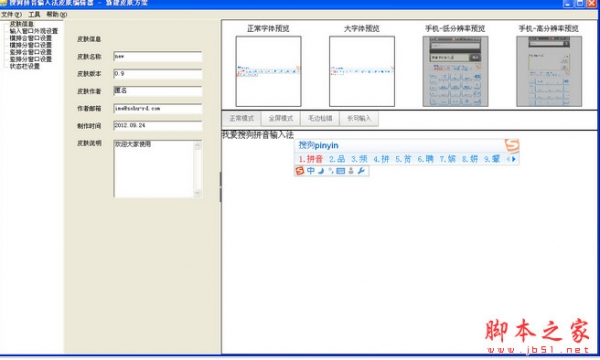Viewport: 600px width, 360px height.
Task: Switch to 毛边检错 tab
Action: [320, 119]
